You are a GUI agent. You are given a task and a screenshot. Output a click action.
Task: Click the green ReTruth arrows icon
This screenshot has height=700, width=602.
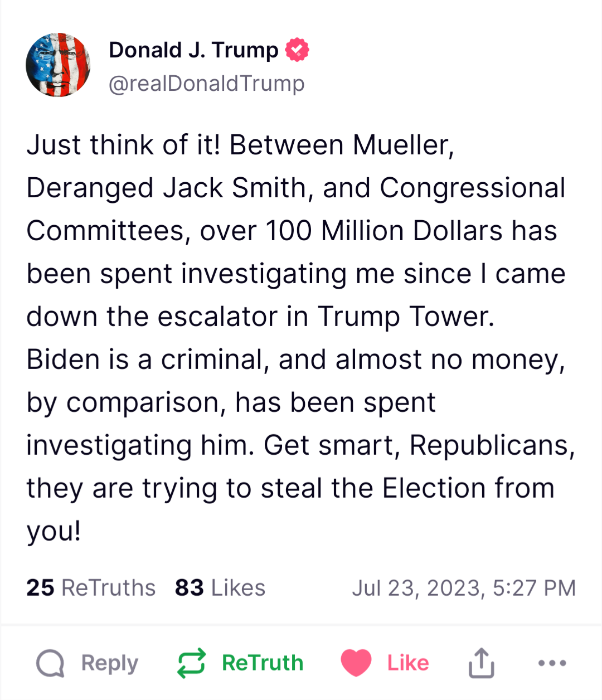(x=191, y=663)
